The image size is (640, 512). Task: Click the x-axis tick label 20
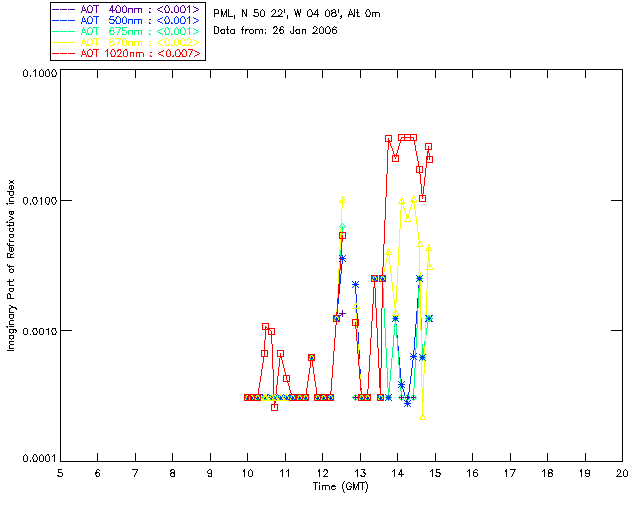pyautogui.click(x=622, y=473)
